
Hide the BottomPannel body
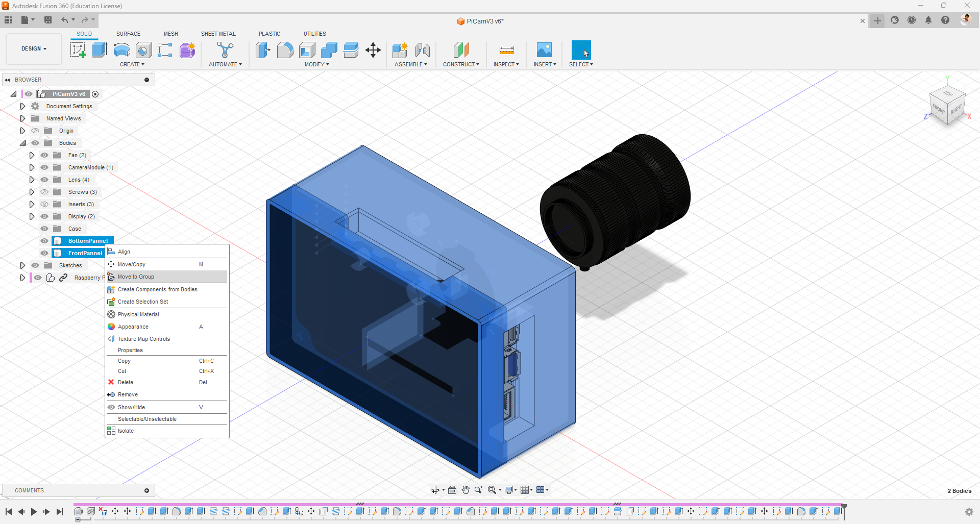pos(44,241)
